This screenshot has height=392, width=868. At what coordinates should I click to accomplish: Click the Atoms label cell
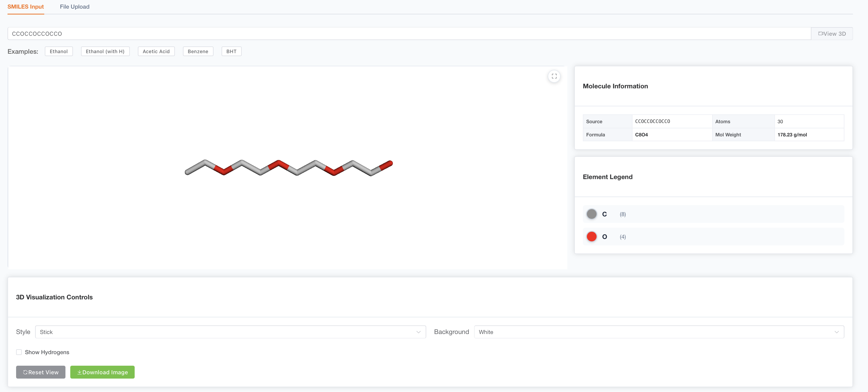743,121
